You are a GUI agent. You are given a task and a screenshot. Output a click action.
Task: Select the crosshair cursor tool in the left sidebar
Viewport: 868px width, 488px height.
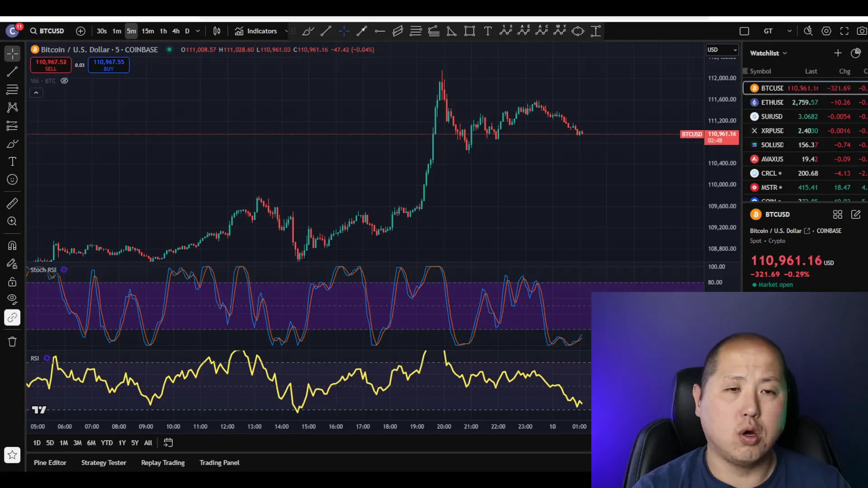pos(12,54)
